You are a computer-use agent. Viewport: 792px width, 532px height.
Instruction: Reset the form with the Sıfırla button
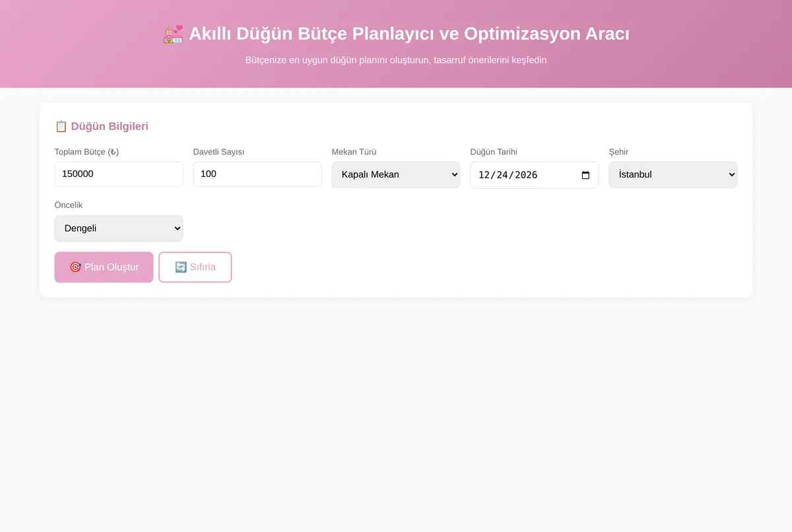pos(195,267)
